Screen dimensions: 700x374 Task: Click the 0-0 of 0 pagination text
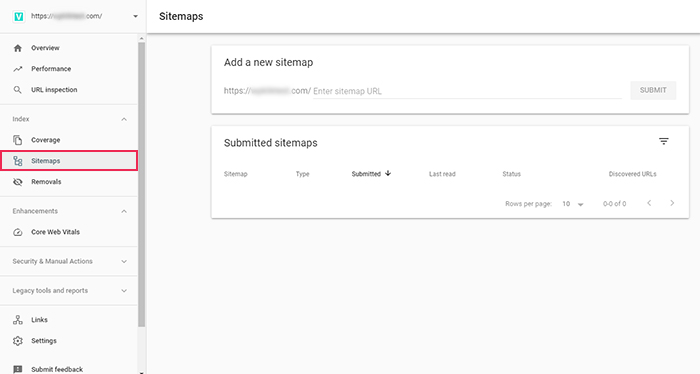coord(615,204)
